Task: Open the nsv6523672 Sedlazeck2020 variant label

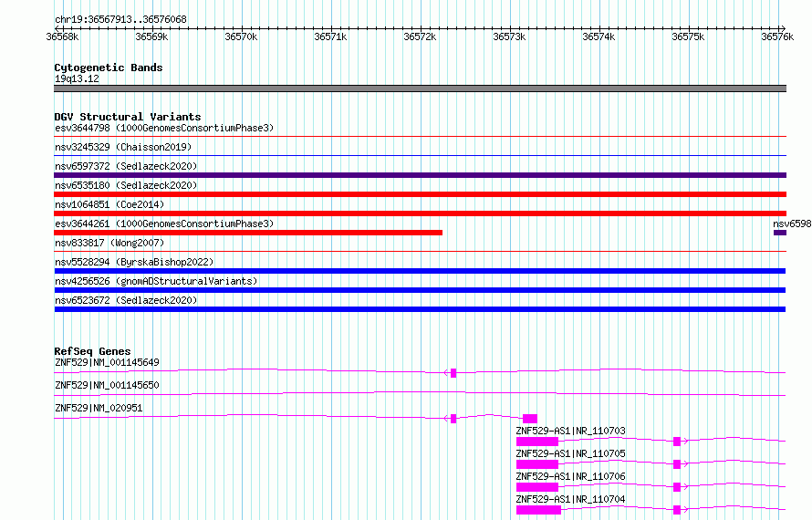Action: [126, 300]
